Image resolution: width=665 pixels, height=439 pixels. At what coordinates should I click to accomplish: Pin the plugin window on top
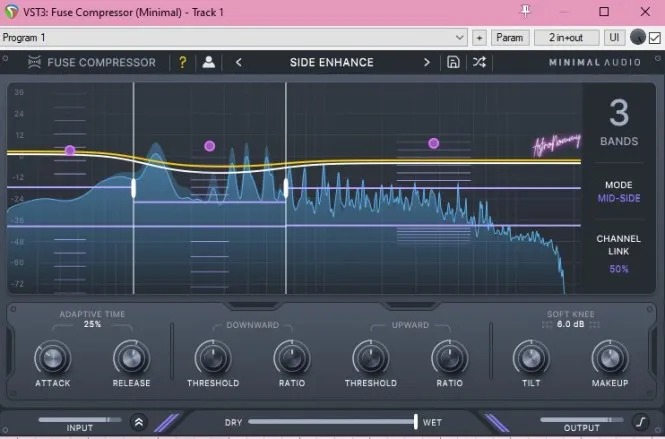pos(527,11)
